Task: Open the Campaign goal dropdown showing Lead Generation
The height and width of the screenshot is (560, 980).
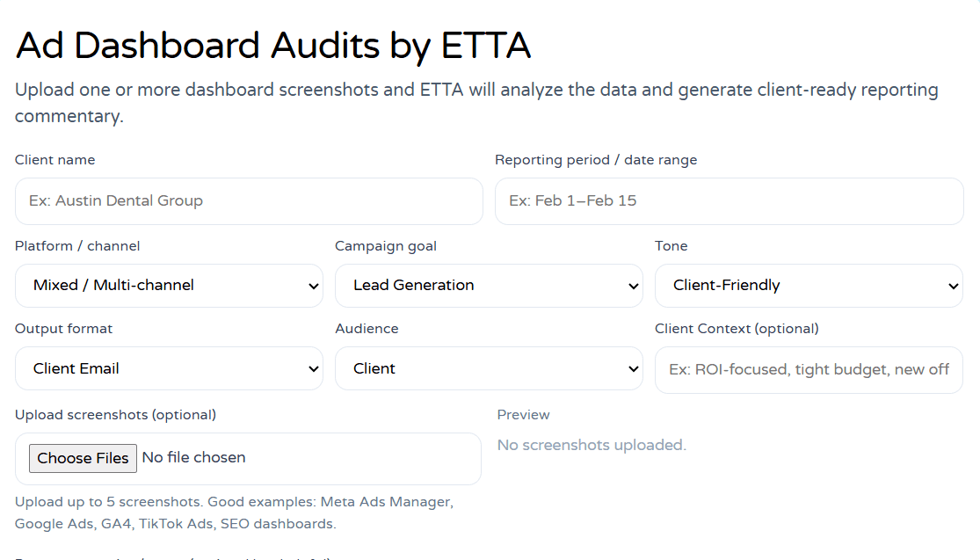Action: 489,286
